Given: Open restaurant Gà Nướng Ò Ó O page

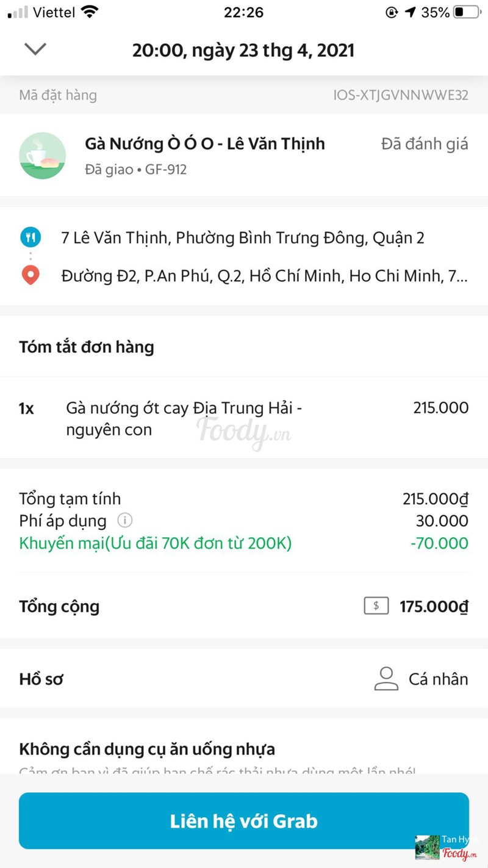Looking at the screenshot, I should click(x=204, y=144).
